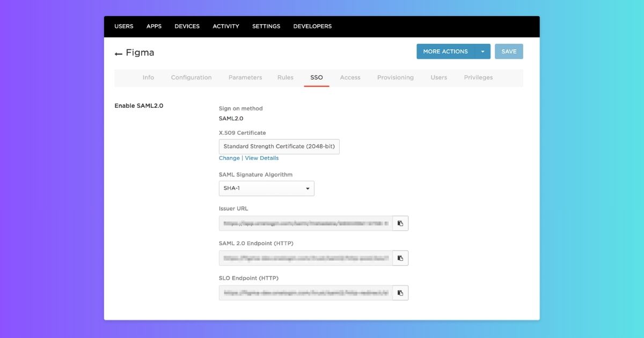Viewport: 644px width, 338px height.
Task: Switch to the Info tab
Action: (x=148, y=78)
